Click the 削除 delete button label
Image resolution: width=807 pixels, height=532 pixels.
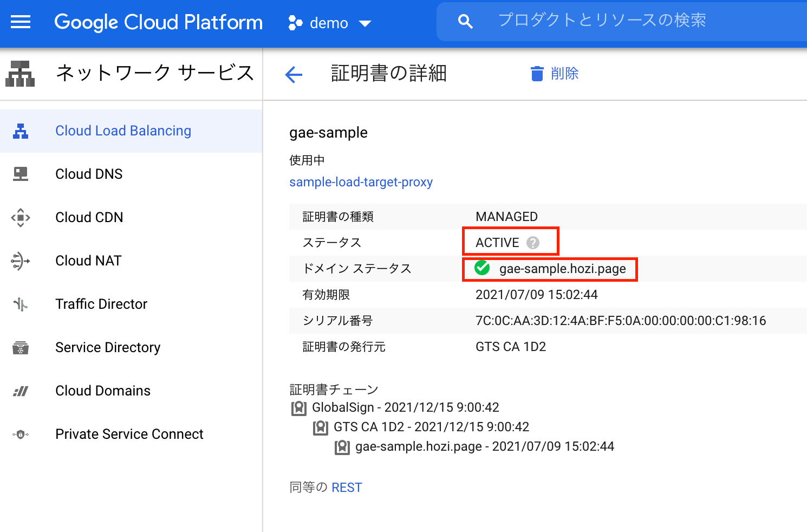(564, 74)
